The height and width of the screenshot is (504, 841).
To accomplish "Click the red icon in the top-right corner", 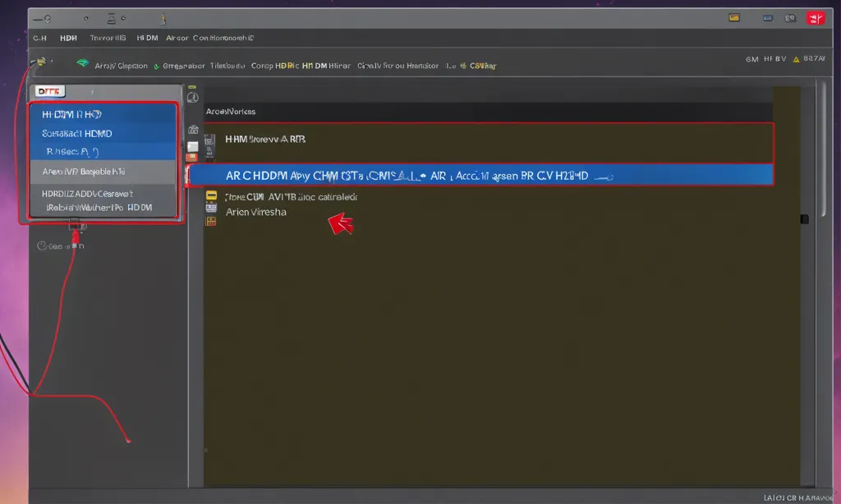I will 815,17.
